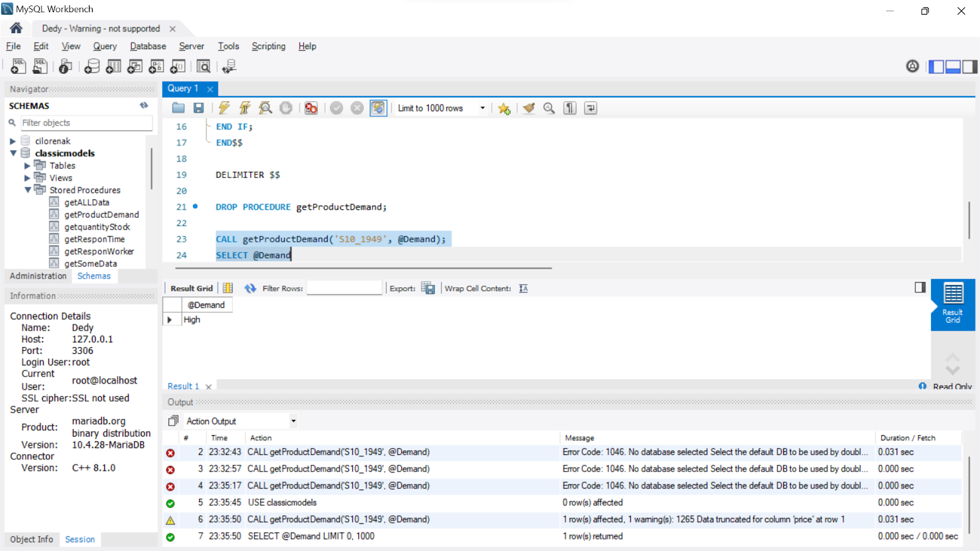The width and height of the screenshot is (980, 551).
Task: Toggle the bottom output panel visibility
Action: click(953, 66)
